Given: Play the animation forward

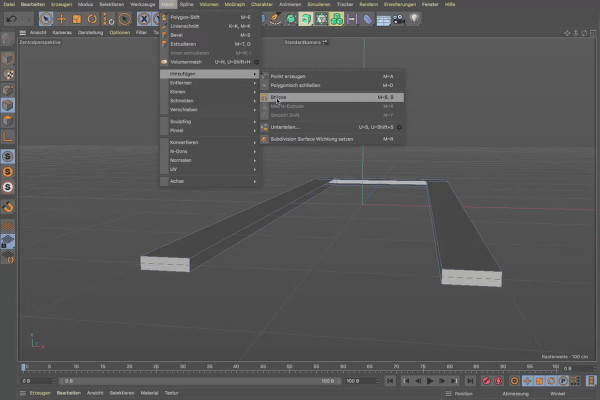Looking at the screenshot, I should (430, 381).
